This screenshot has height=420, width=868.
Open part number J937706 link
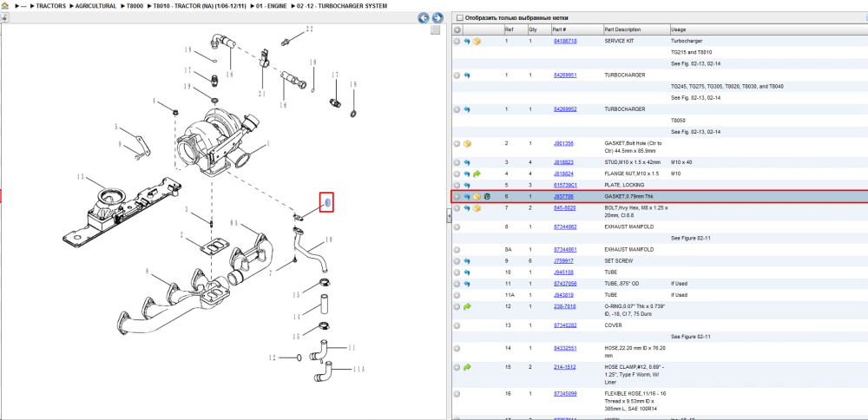click(563, 196)
